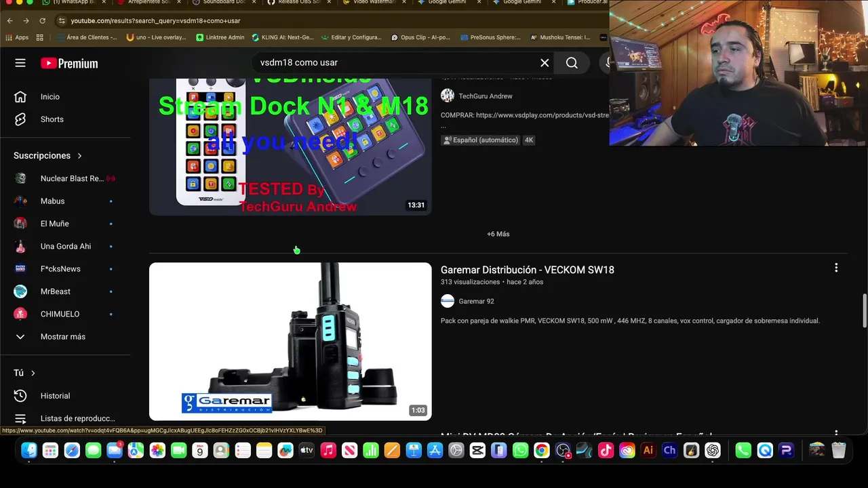Expand the Tú section chevron

[x=33, y=373]
